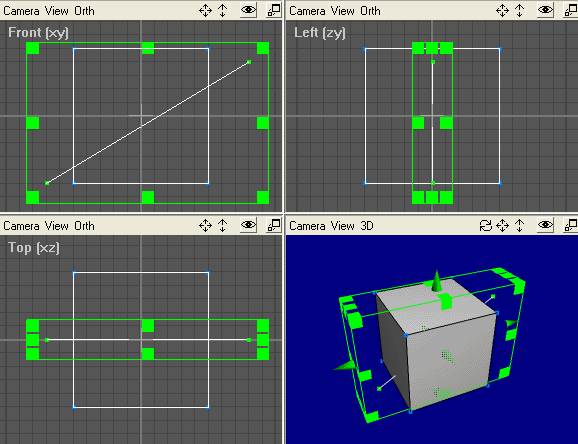Click the zoom arrows icon in Top viewport
578x444 pixels.
(223, 225)
